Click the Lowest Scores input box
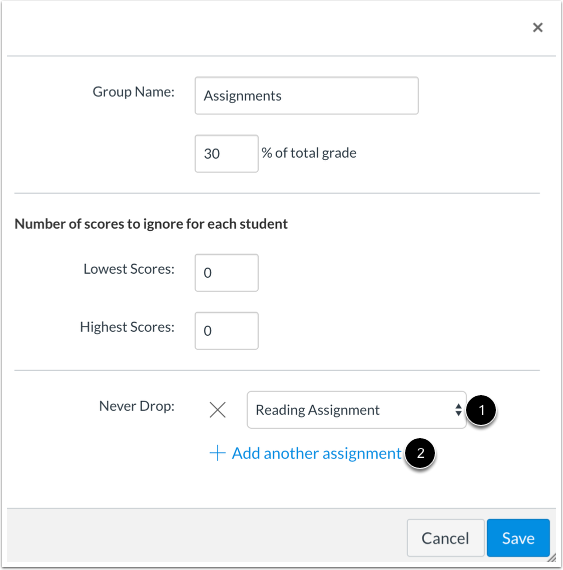This screenshot has height=570, width=563. click(x=226, y=273)
